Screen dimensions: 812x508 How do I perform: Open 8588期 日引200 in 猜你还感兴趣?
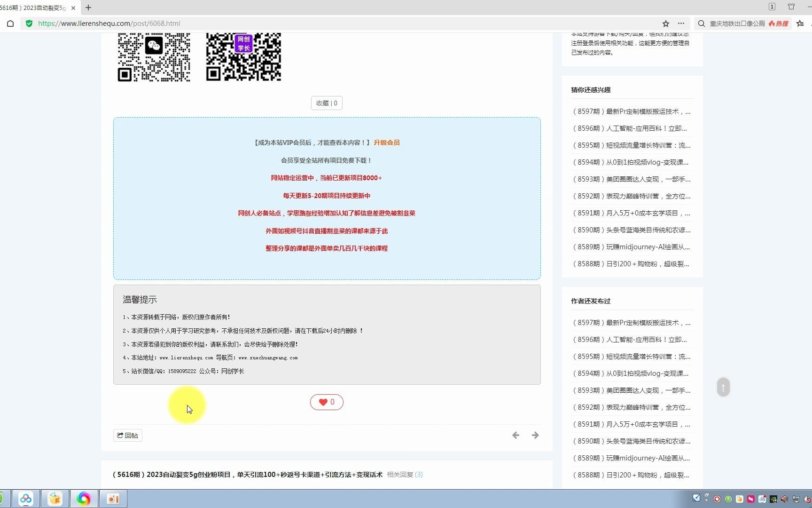631,264
